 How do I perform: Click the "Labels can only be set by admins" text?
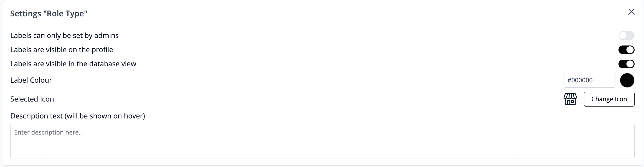[x=64, y=36]
